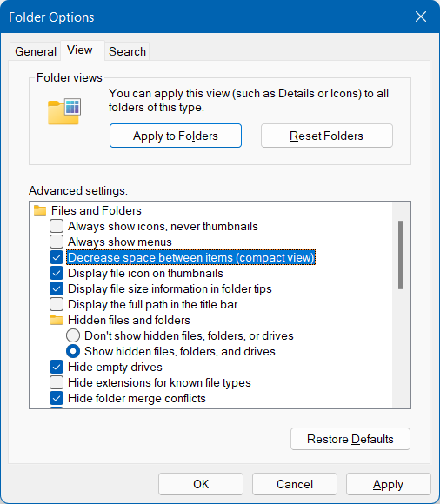
Task: Check Hide extensions for known file types
Action: click(57, 382)
